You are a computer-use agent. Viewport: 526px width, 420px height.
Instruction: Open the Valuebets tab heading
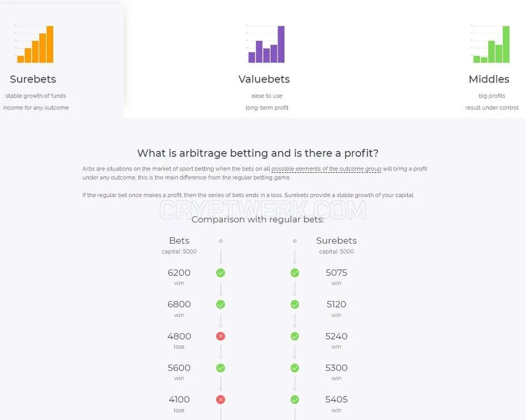coord(264,79)
